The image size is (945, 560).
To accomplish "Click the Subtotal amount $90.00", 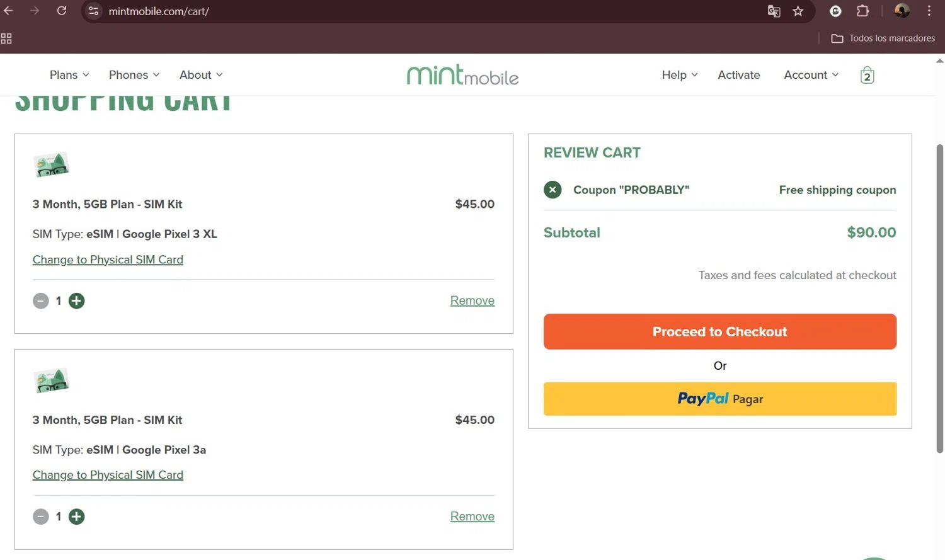I will pyautogui.click(x=871, y=232).
